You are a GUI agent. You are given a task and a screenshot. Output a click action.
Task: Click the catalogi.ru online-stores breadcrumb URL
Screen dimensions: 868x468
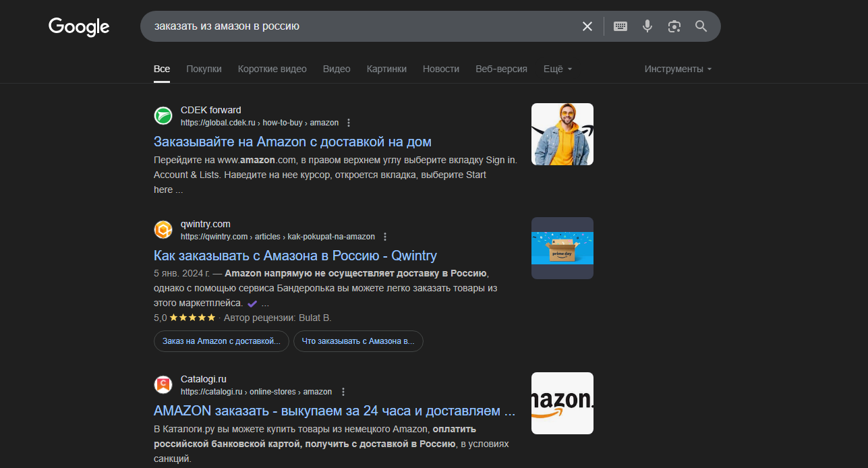[256, 392]
